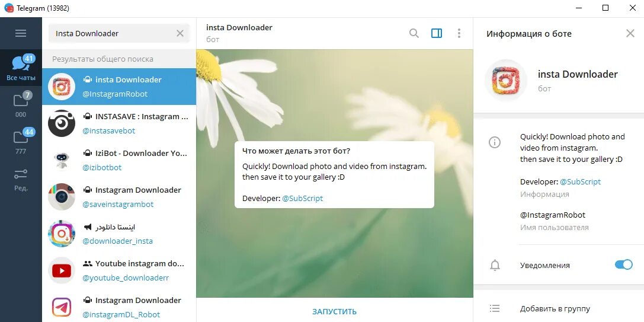Select the IziBot @izibotbot search result

[x=119, y=160]
